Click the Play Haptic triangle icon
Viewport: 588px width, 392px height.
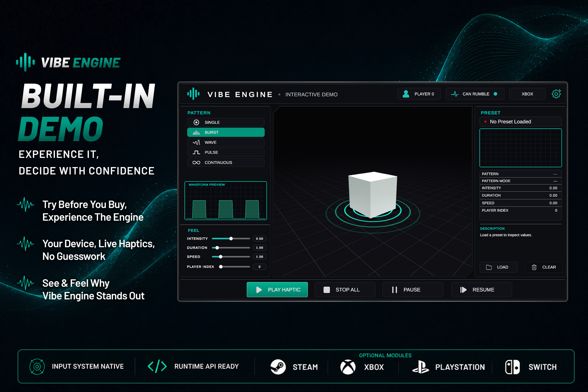[x=259, y=290]
